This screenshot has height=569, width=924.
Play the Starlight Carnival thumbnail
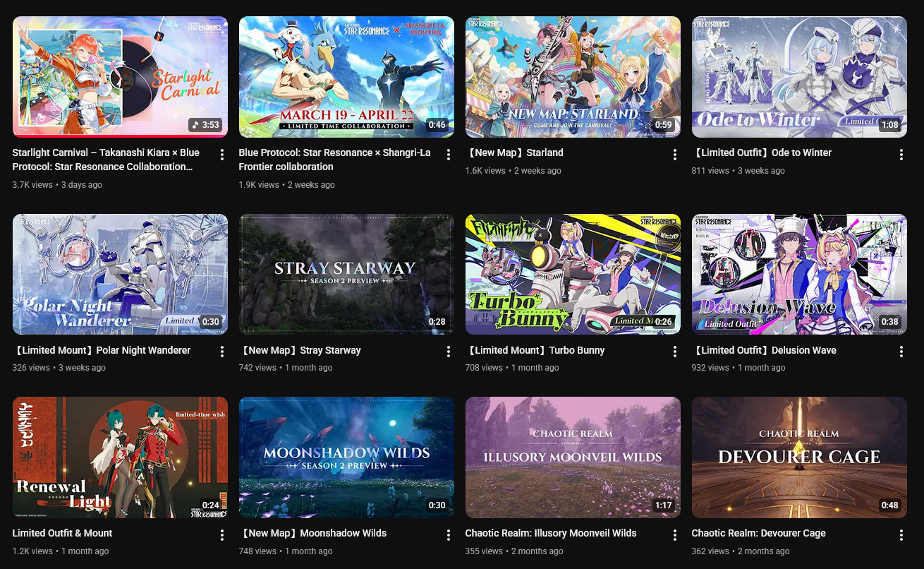120,77
